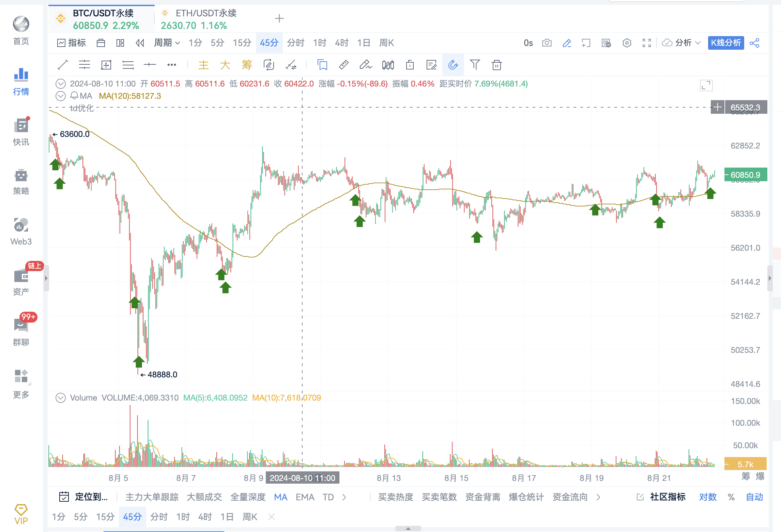Toggle MA indicator in bottom bar

(281, 497)
